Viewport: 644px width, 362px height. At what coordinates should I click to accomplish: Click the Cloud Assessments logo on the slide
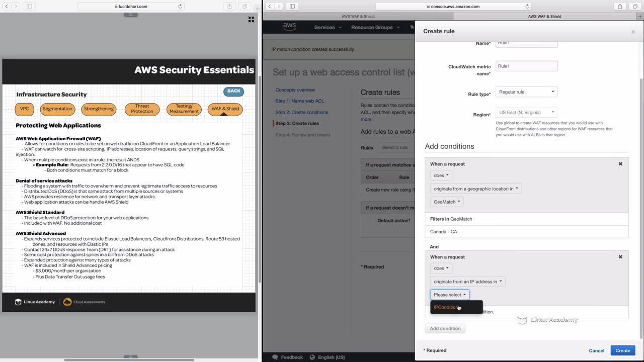pyautogui.click(x=84, y=302)
